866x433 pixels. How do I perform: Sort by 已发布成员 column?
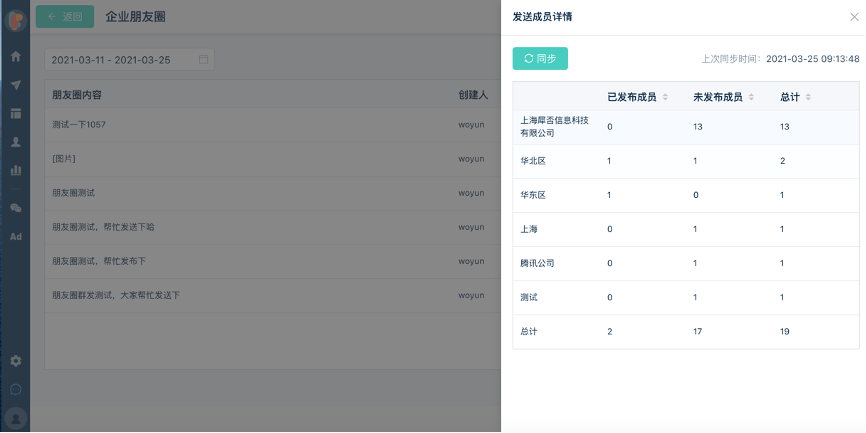665,97
